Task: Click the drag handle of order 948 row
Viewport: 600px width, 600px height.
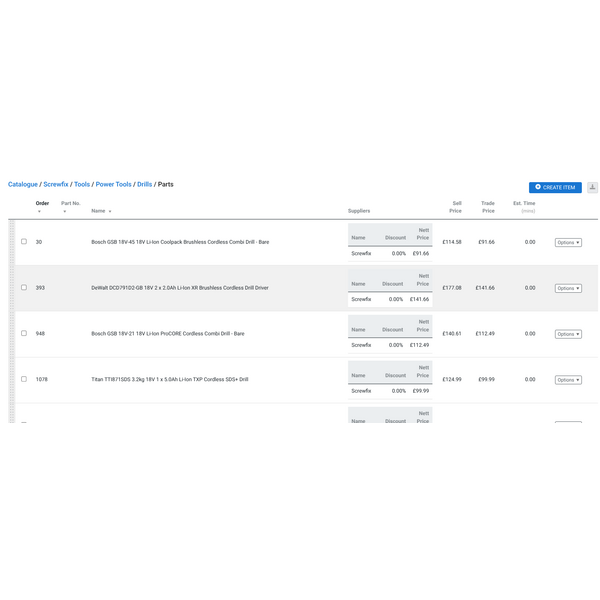Action: (x=11, y=334)
